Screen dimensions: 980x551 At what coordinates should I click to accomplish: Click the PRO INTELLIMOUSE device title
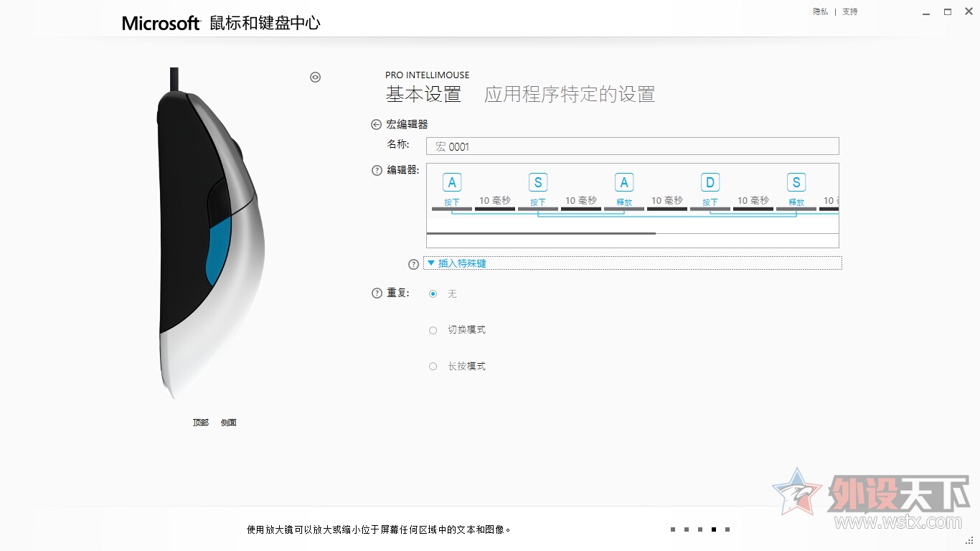click(428, 75)
